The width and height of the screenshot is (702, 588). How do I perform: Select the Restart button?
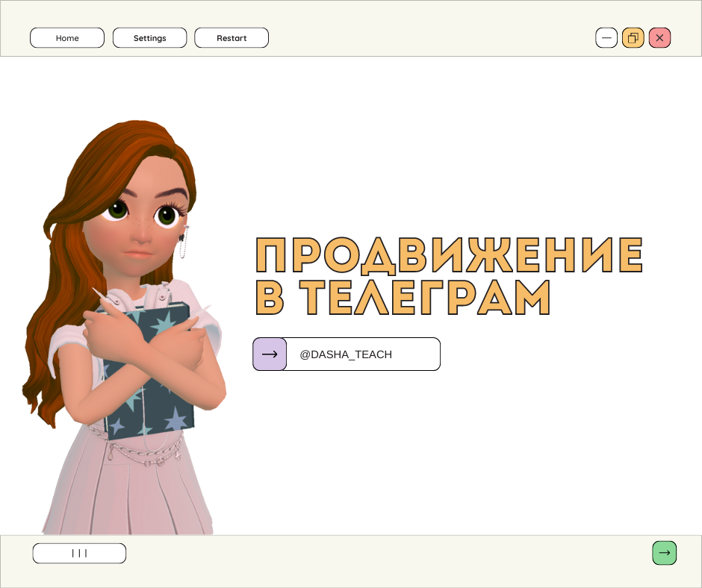pyautogui.click(x=232, y=38)
